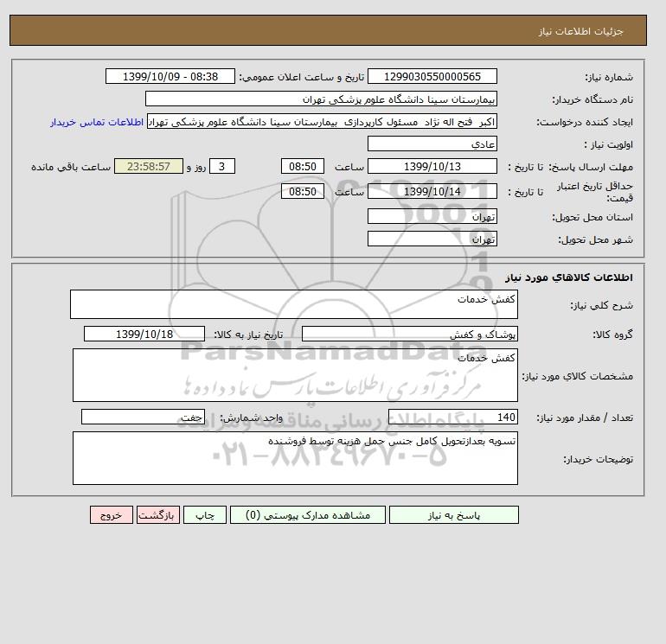Click the شرح کلی نیاز text area
This screenshot has height=644, width=666.
tap(294, 304)
